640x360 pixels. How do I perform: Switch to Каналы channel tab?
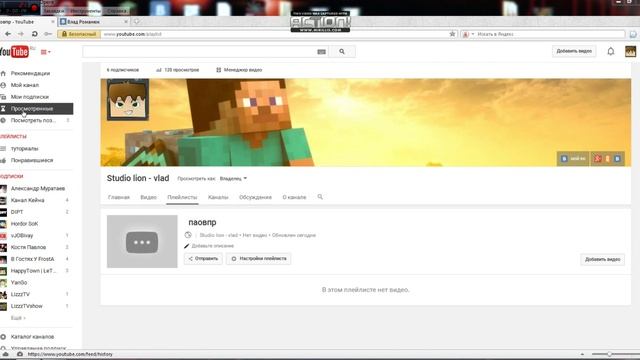(x=218, y=197)
